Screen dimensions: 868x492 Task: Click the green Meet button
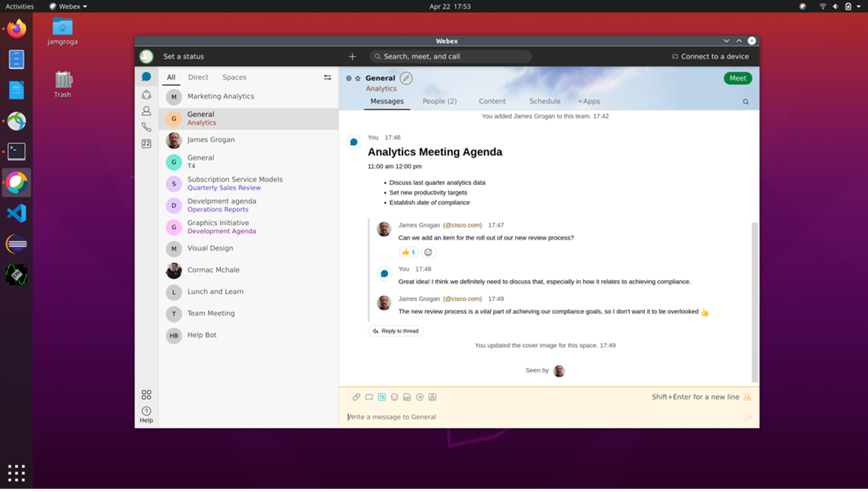[x=737, y=78]
